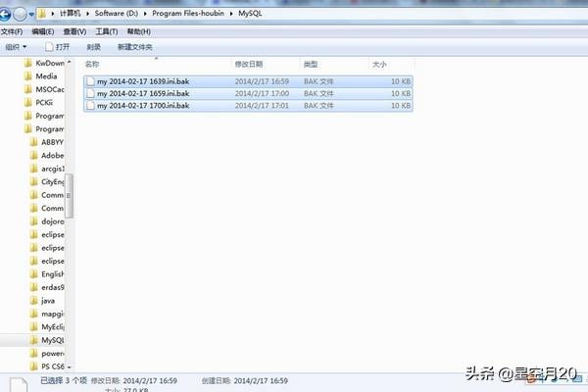Viewport: 588px width, 392px height.
Task: Click the file icon of my 2014-02-17 1639.ini.bak
Action: click(x=90, y=81)
